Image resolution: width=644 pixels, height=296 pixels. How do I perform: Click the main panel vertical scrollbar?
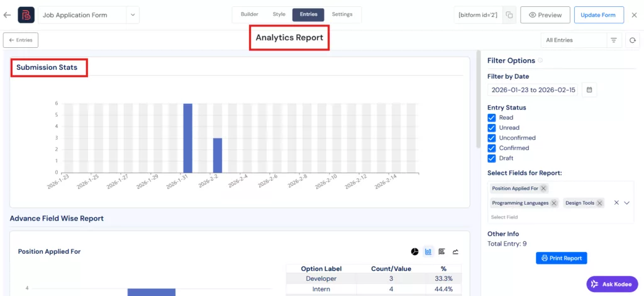478,99
